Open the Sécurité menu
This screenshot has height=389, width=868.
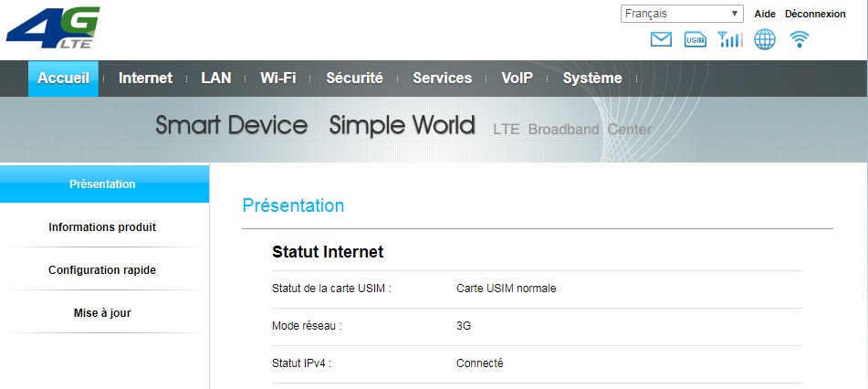[354, 79]
